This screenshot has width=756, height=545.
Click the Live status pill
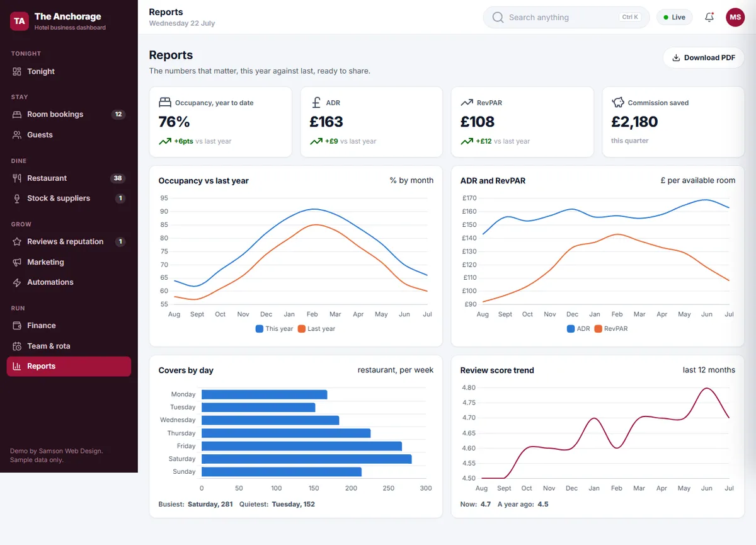point(674,18)
